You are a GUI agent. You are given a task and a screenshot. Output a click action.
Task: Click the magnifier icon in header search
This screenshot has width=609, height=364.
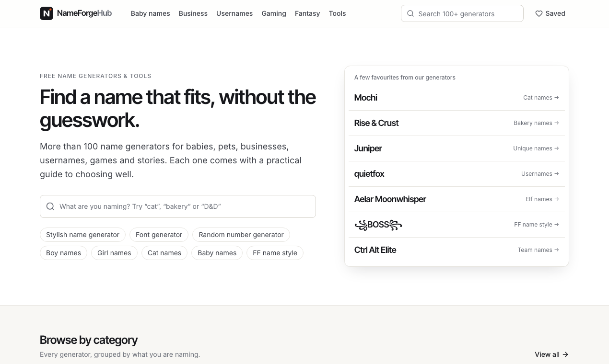pos(410,13)
